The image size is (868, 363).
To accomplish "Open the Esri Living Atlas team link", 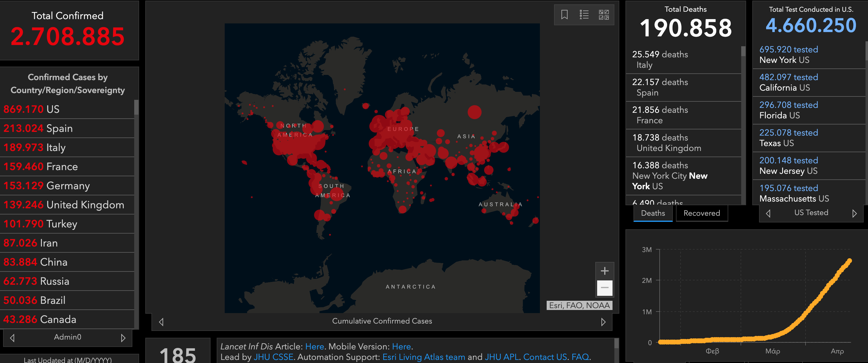I will (x=424, y=357).
